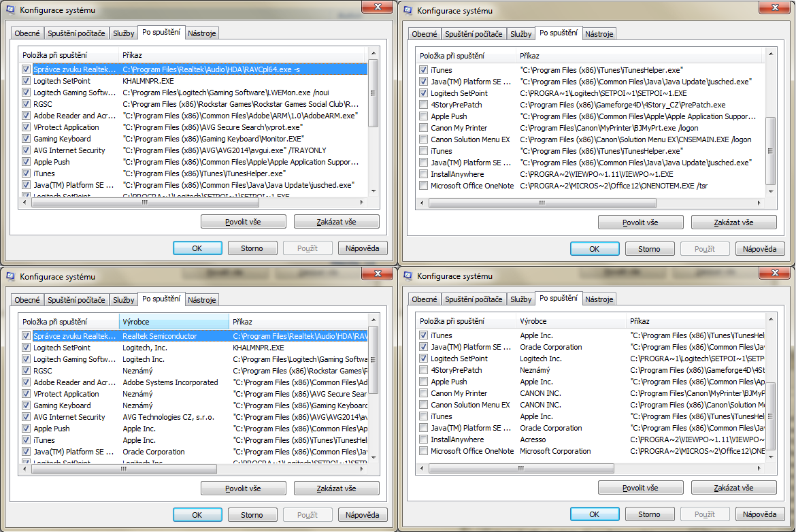Viewport: 796px width, 532px height.
Task: Click Zakázat vše in top-left window
Action: point(336,222)
